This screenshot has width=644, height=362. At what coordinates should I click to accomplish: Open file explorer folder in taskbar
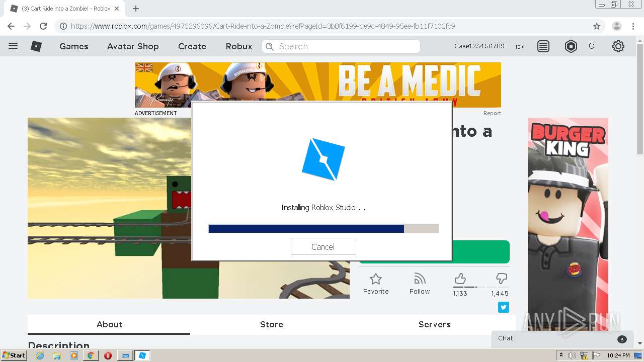57,355
